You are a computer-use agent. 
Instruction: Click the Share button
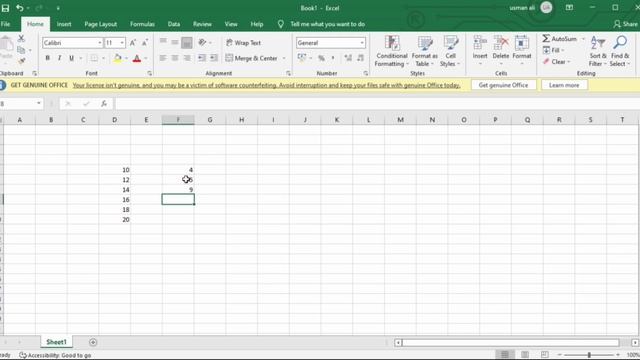[x=625, y=24]
